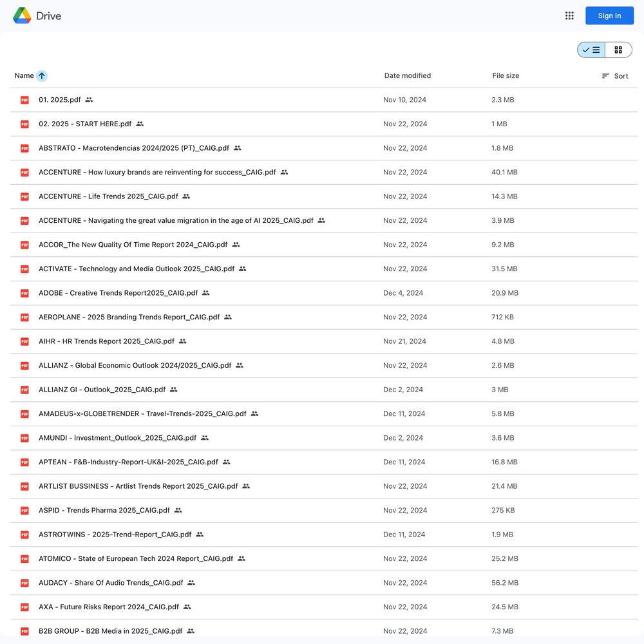The width and height of the screenshot is (644, 644).
Task: Click the 56.2 MB file size cell
Action: [x=505, y=583]
